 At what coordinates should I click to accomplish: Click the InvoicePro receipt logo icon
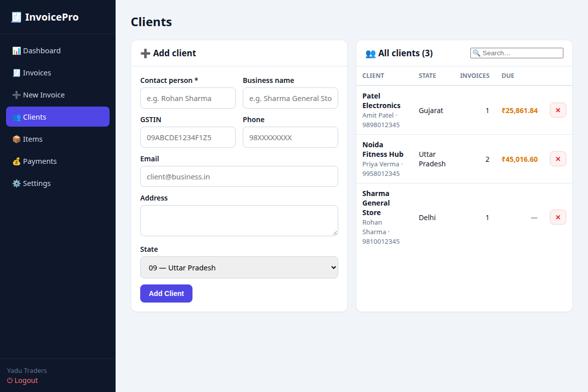point(16,17)
